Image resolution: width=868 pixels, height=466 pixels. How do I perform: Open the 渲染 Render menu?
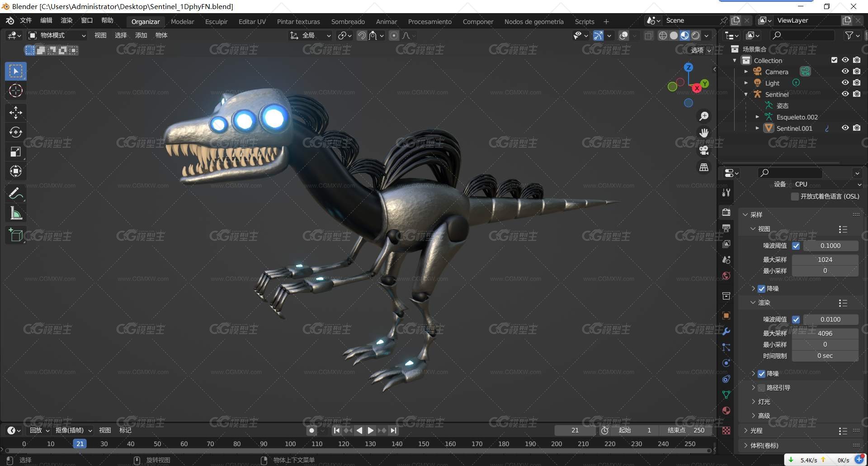coord(66,20)
